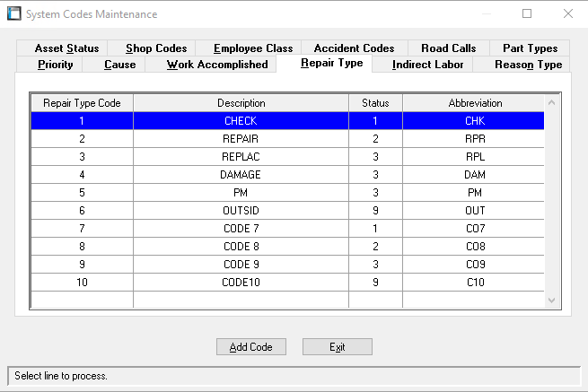Click the Exit button
Viewport: 588px width, 392px height.
[x=337, y=346]
